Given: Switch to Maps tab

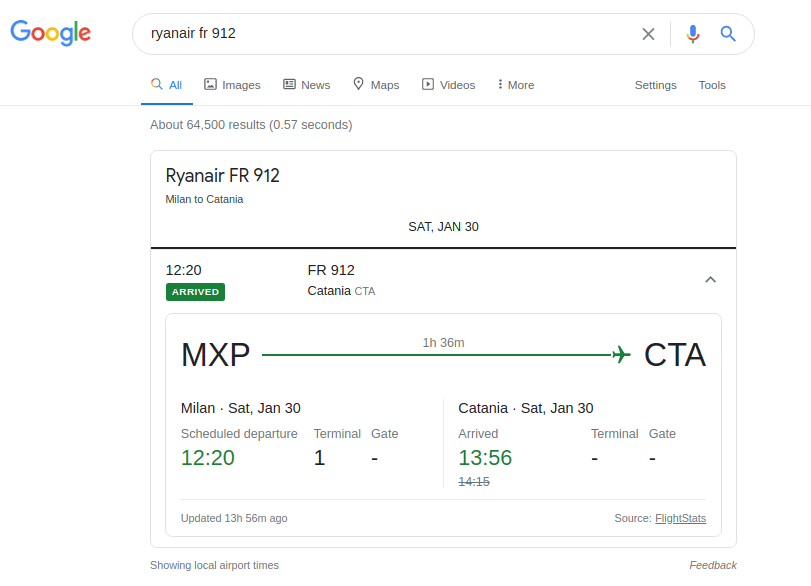Looking at the screenshot, I should point(376,85).
